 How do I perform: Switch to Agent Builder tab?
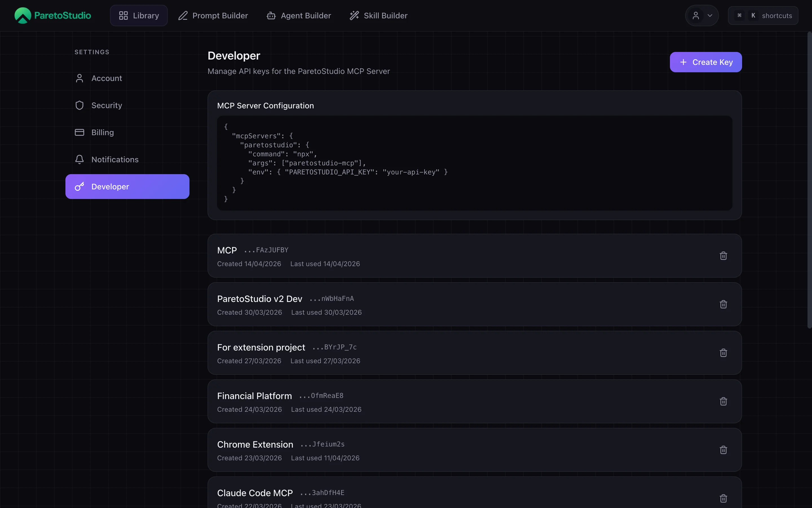pos(299,16)
